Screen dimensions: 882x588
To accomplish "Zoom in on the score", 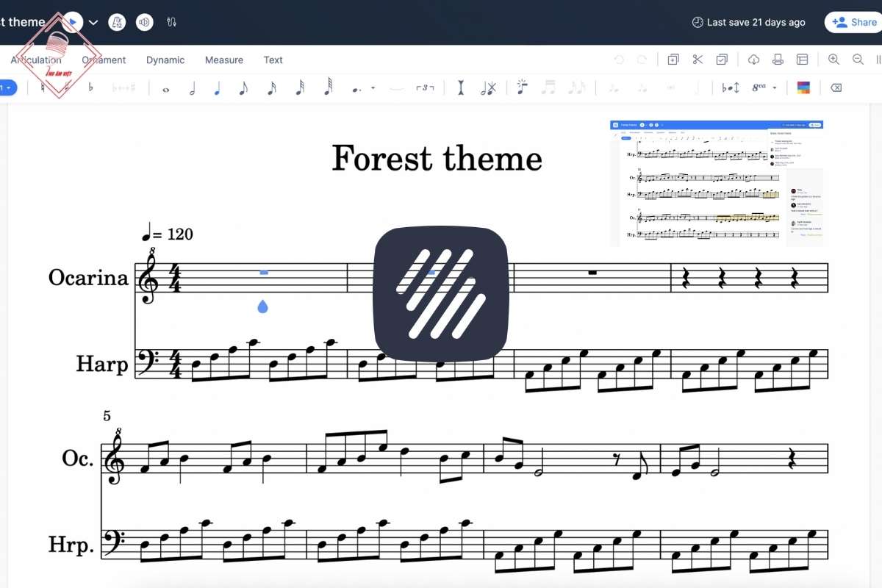I will click(x=833, y=60).
